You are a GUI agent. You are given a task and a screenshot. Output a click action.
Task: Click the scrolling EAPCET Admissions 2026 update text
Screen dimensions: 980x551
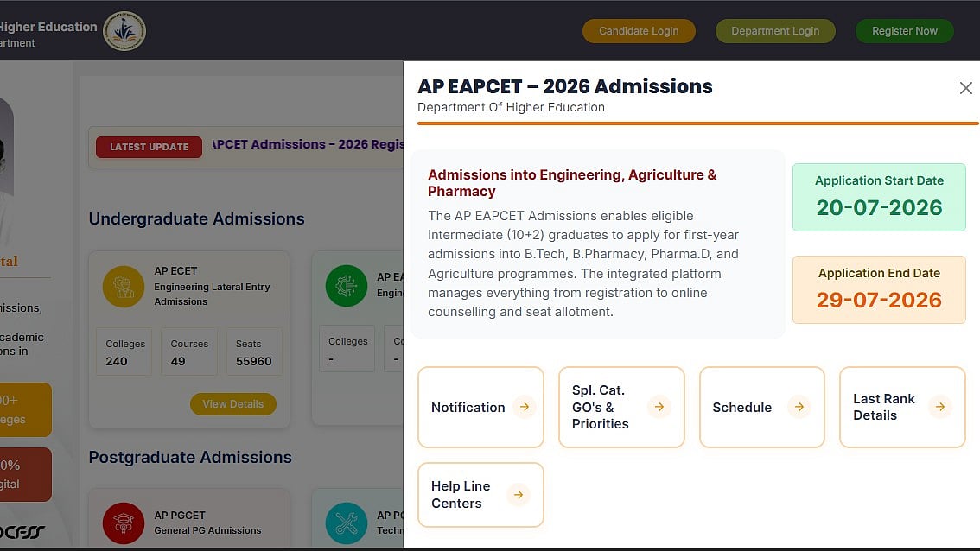pyautogui.click(x=308, y=144)
